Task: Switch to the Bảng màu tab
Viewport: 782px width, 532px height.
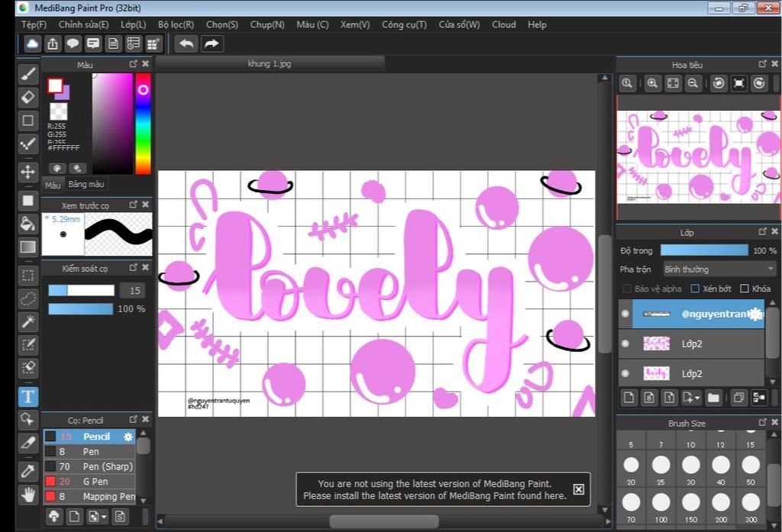Action: click(x=86, y=184)
